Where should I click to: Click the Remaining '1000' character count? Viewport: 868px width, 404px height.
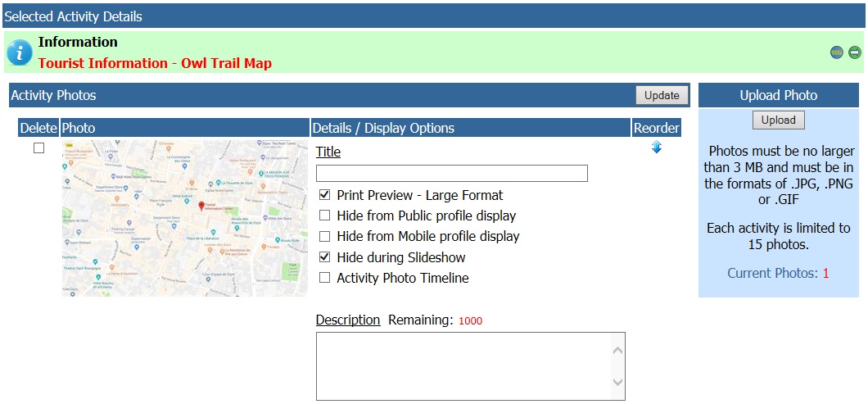pyautogui.click(x=471, y=321)
